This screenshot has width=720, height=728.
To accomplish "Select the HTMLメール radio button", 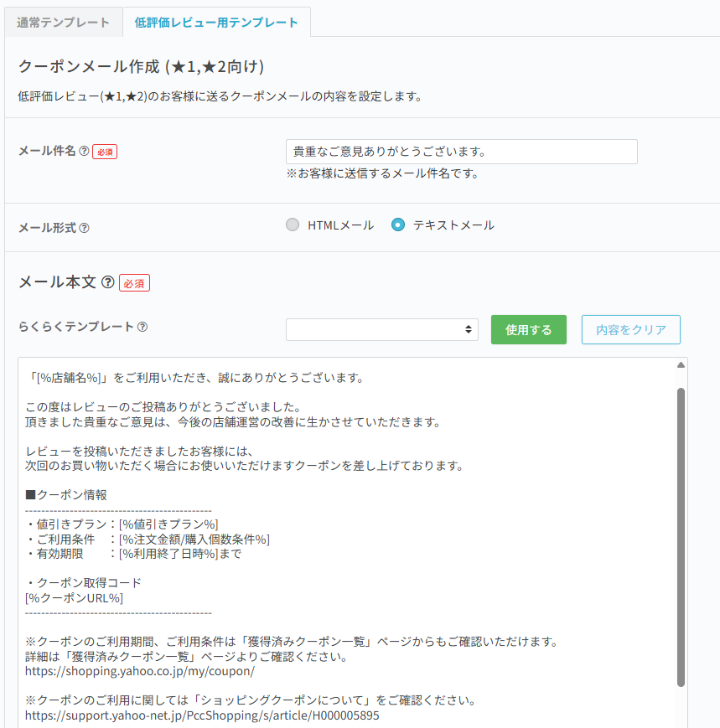I will (x=293, y=225).
